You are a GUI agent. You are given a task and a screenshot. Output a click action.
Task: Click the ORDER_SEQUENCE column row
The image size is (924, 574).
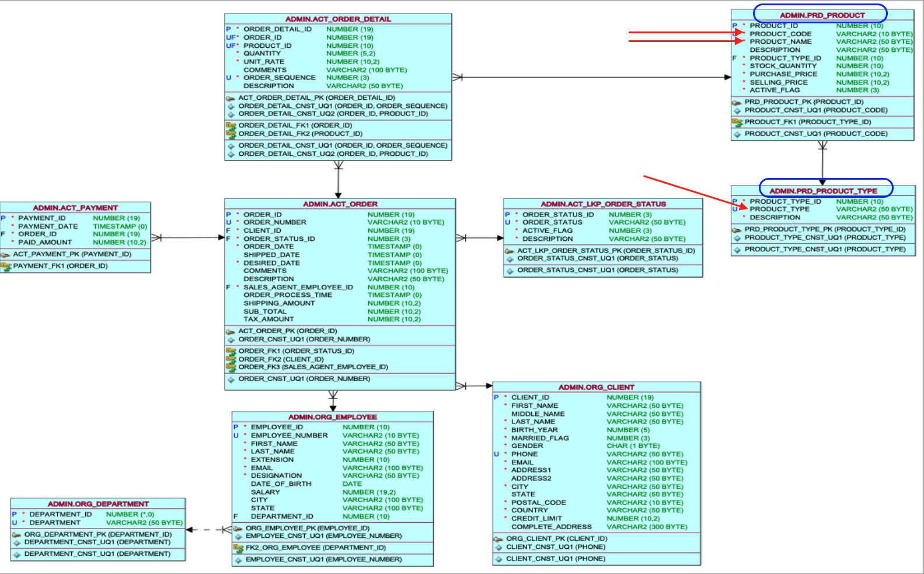coord(338,78)
